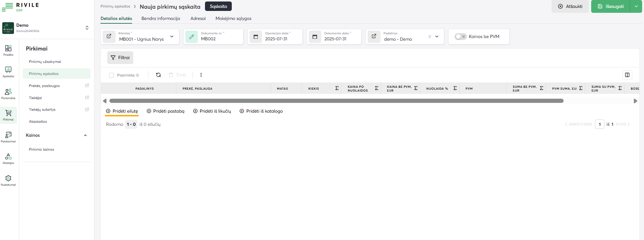Open the Pardavimai sidebar module
Image resolution: width=644 pixels, height=240 pixels.
coord(8,137)
